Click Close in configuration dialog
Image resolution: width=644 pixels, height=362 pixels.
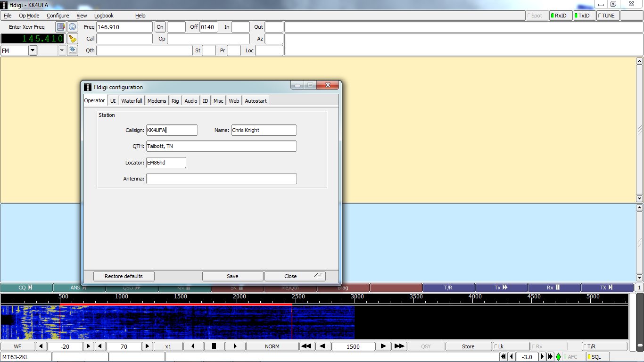295,276
